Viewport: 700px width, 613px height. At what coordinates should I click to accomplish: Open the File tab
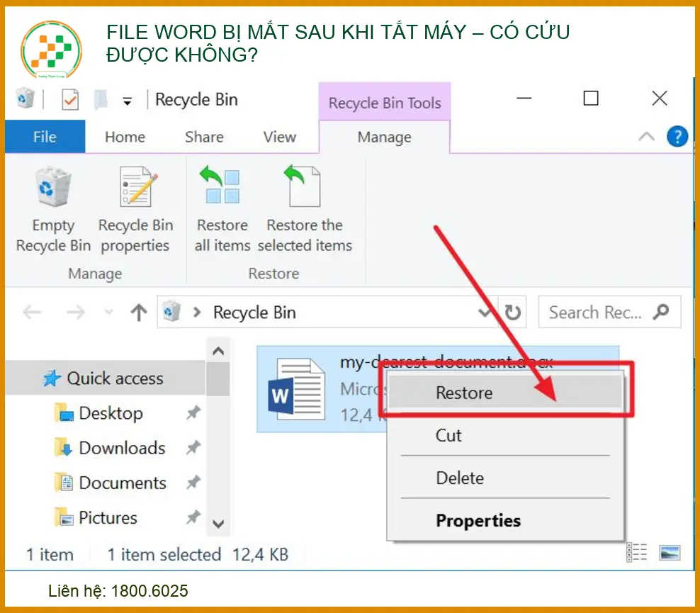pyautogui.click(x=45, y=137)
